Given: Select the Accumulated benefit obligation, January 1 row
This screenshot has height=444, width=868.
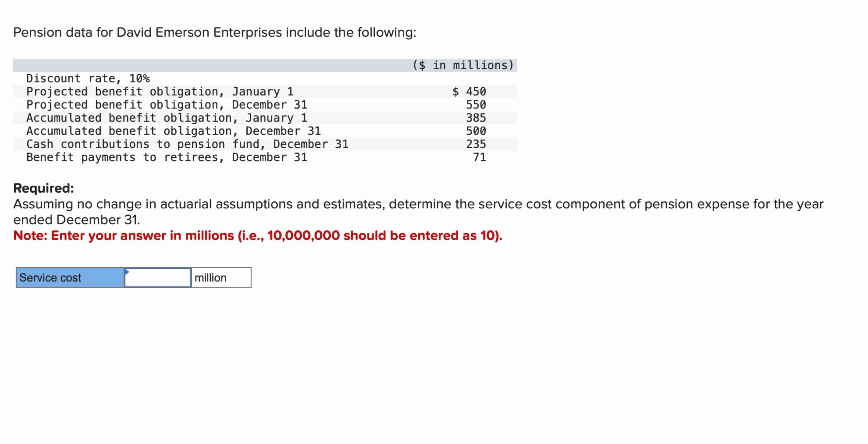Looking at the screenshot, I should pos(167,118).
